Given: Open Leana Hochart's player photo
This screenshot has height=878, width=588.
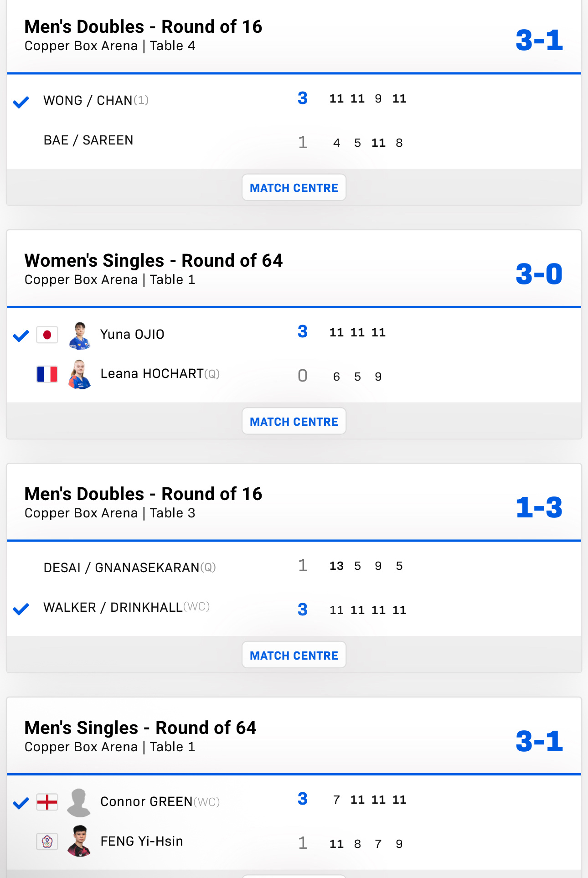Looking at the screenshot, I should (x=80, y=374).
